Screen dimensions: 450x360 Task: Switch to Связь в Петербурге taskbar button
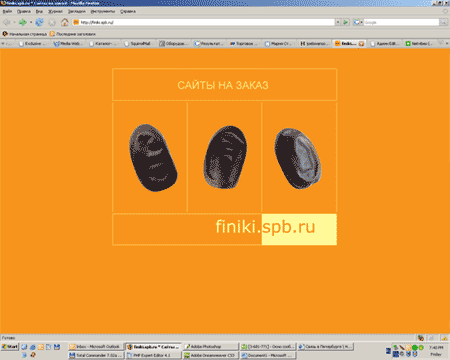(326, 347)
